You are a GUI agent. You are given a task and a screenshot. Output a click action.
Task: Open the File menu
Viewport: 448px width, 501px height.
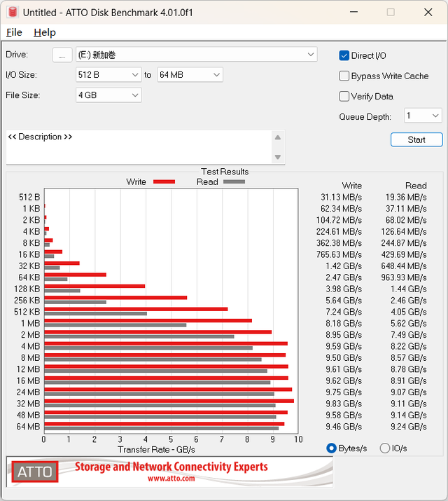tap(15, 32)
